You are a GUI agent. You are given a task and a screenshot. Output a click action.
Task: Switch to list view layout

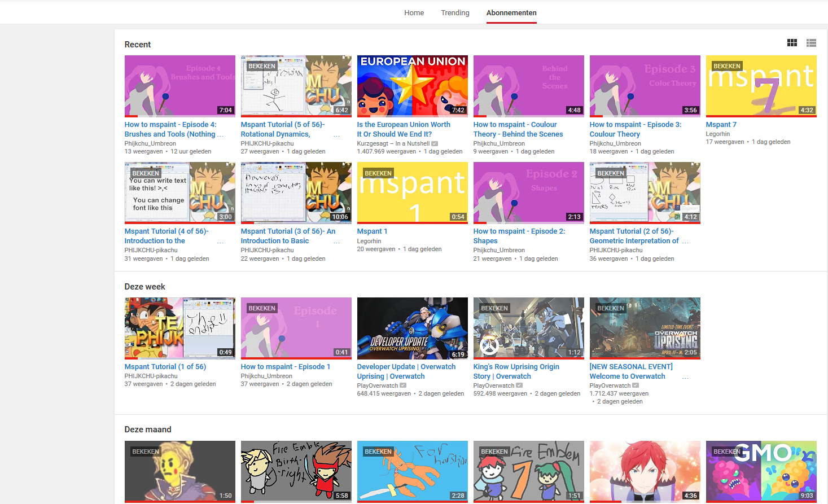click(811, 43)
